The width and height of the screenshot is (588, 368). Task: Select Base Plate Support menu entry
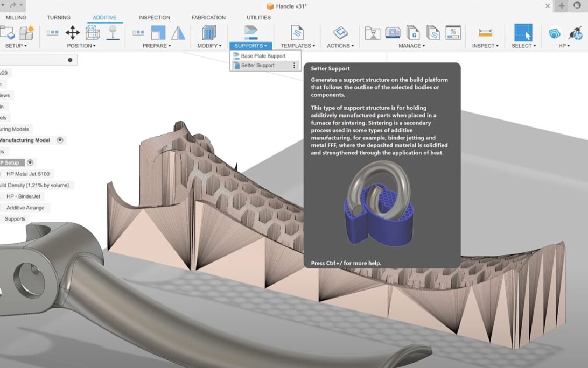[263, 56]
